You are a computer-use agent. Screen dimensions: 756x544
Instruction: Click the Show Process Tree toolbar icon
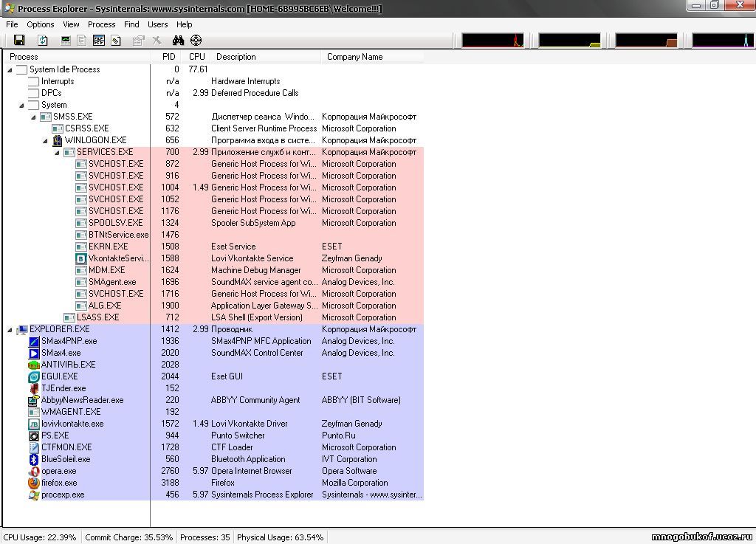click(82, 41)
